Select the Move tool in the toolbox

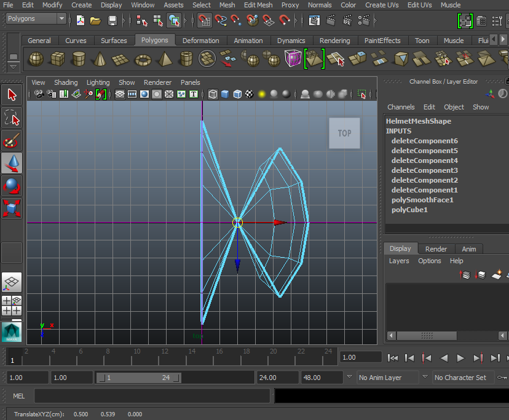pos(12,163)
